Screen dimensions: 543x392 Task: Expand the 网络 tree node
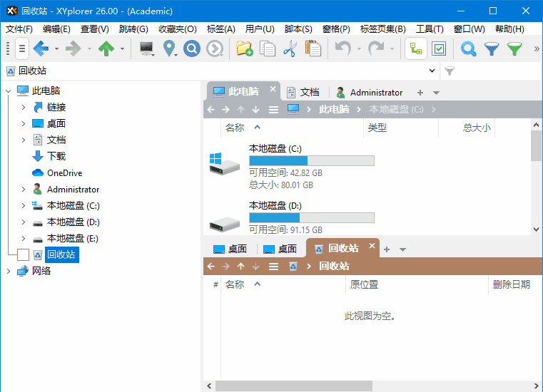coord(9,272)
